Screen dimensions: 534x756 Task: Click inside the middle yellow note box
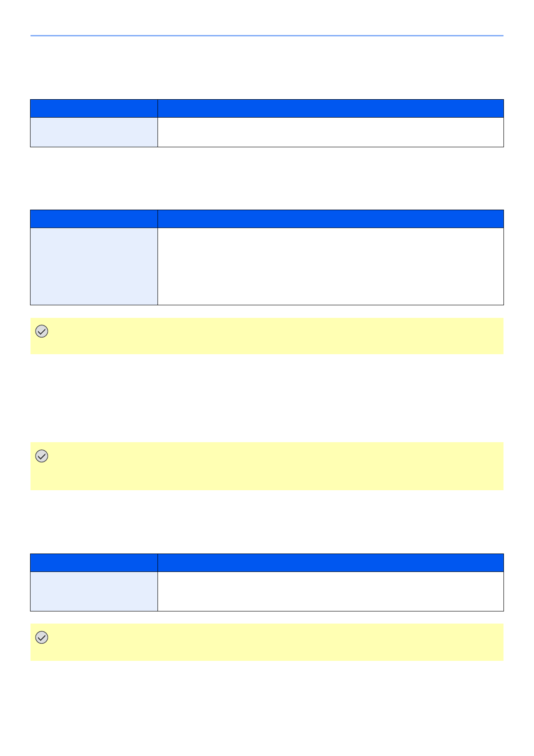(269, 466)
